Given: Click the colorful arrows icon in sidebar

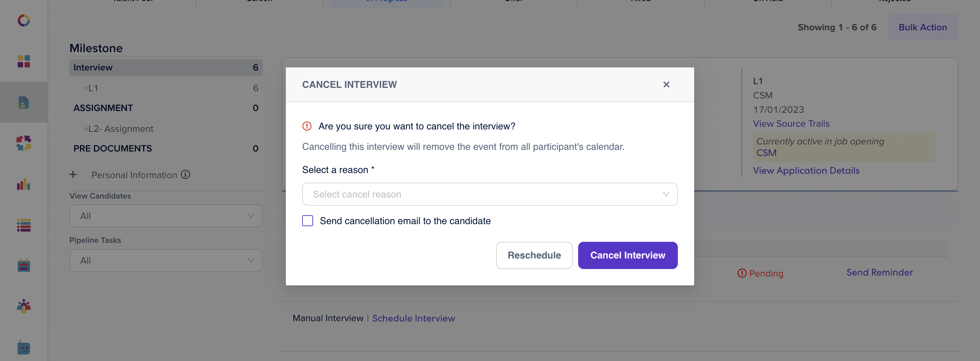Looking at the screenshot, I should coord(23,143).
